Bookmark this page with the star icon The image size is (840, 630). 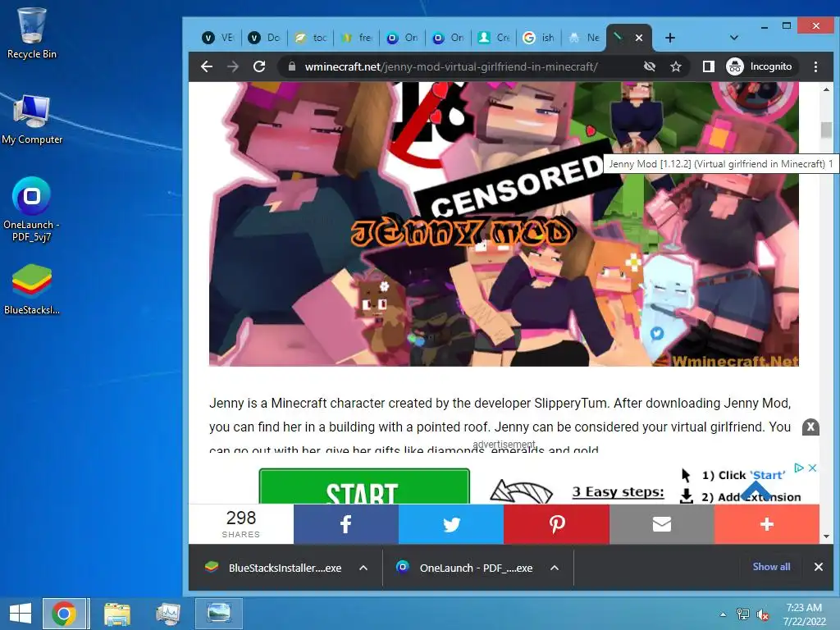pyautogui.click(x=676, y=66)
